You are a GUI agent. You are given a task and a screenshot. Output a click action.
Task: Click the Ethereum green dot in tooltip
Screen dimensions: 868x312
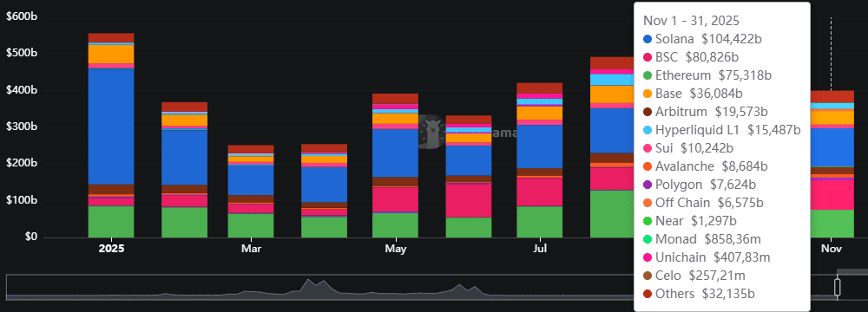pyautogui.click(x=648, y=75)
